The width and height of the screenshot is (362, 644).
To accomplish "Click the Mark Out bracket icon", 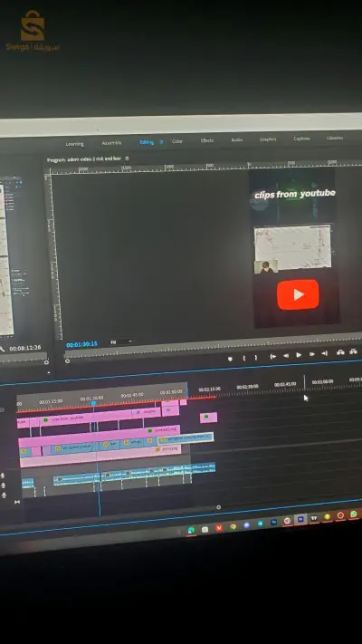I will pyautogui.click(x=256, y=357).
